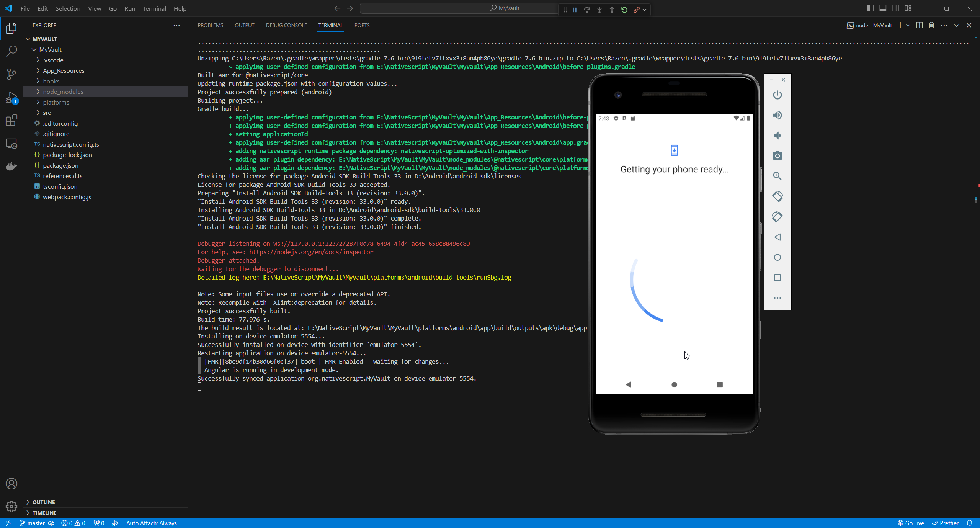
Task: Click Auto Attach: Always status item
Action: tap(151, 523)
